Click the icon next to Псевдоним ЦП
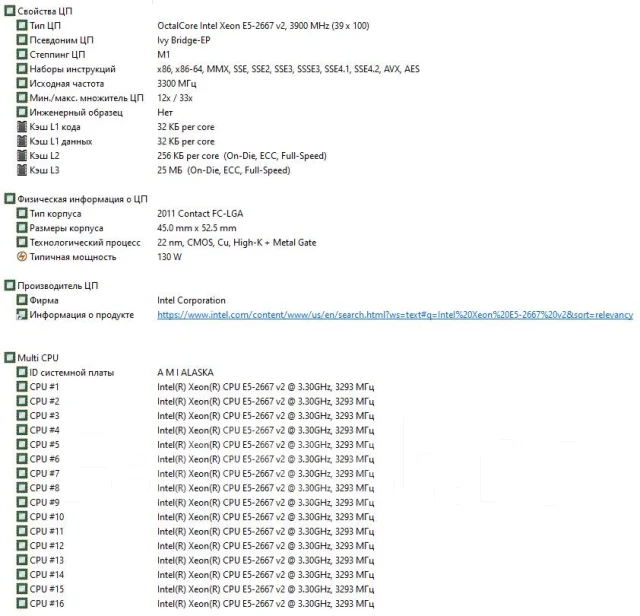 click(x=22, y=40)
